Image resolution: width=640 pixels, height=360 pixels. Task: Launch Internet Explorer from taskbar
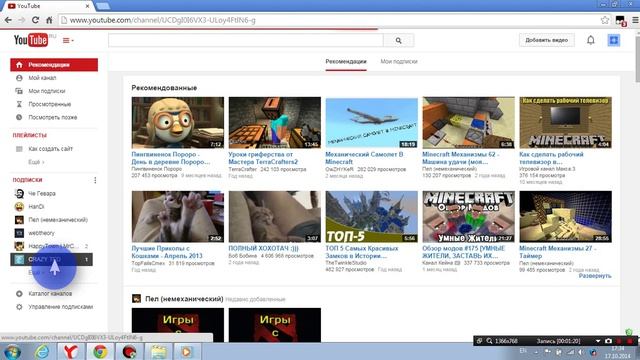click(x=42, y=351)
